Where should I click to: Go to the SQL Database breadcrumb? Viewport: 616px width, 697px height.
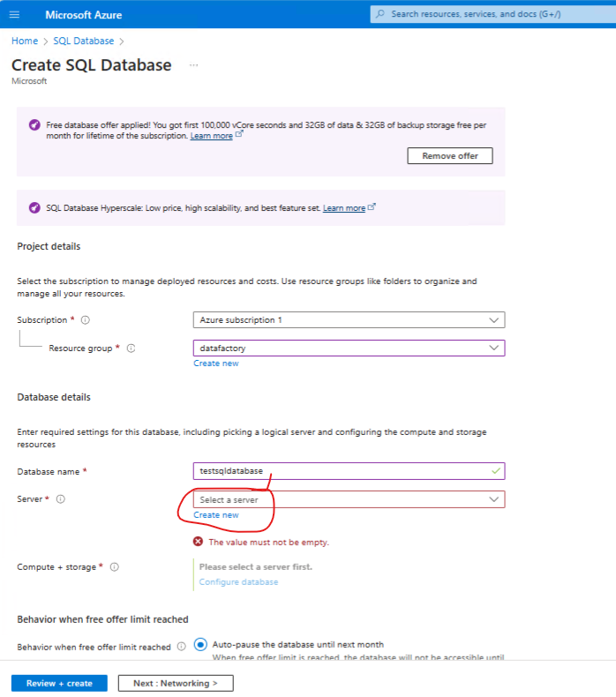[x=84, y=41]
